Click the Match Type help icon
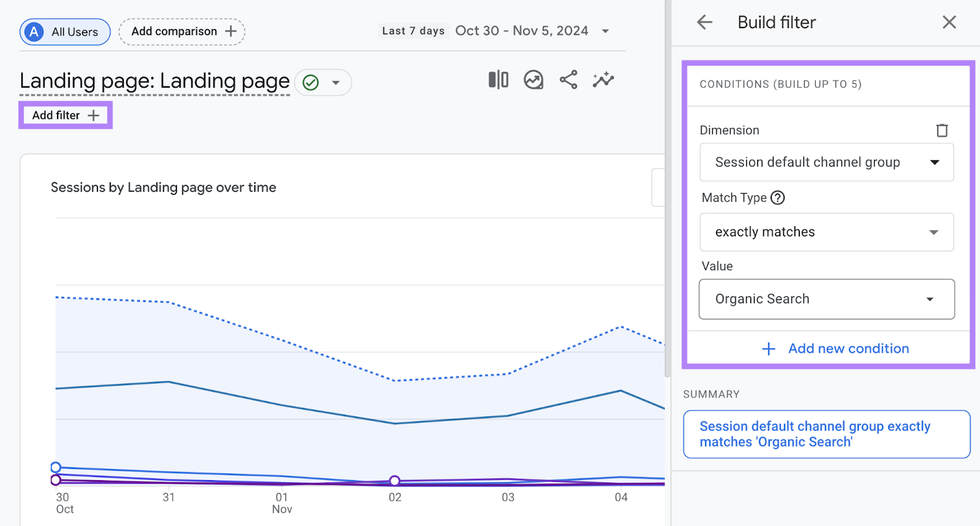The width and height of the screenshot is (980, 526). point(777,198)
